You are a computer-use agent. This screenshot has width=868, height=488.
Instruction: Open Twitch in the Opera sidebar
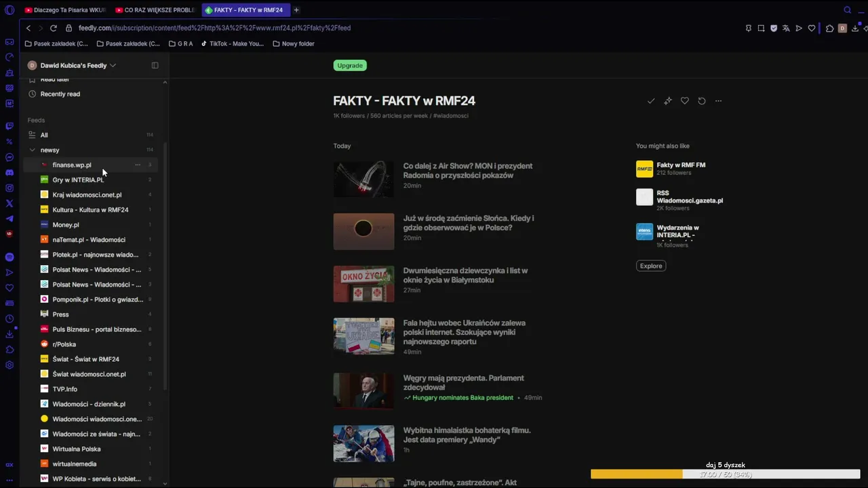point(9,126)
